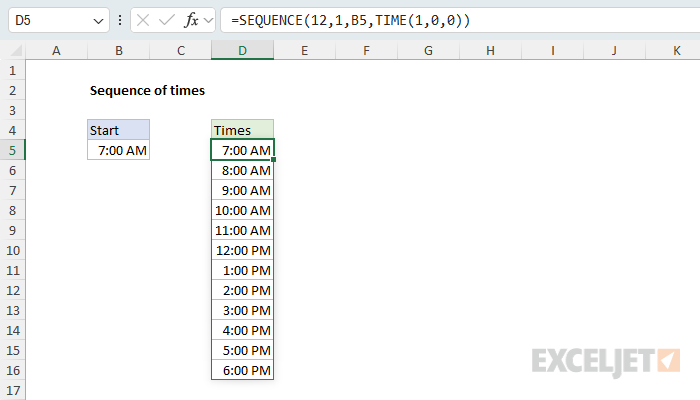Select the 11:00 AM cell
Image resolution: width=700 pixels, height=400 pixels.
[x=242, y=230]
